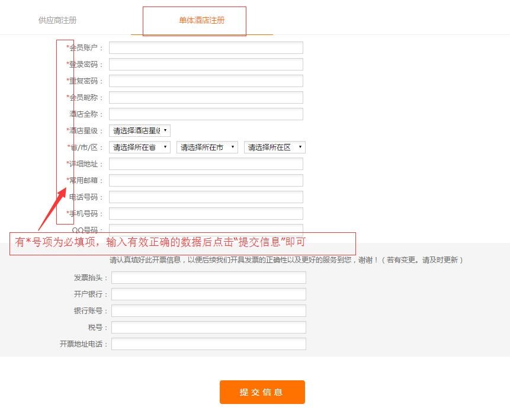Click the 银行账号 input box
This screenshot has width=510, height=420.
(209, 311)
